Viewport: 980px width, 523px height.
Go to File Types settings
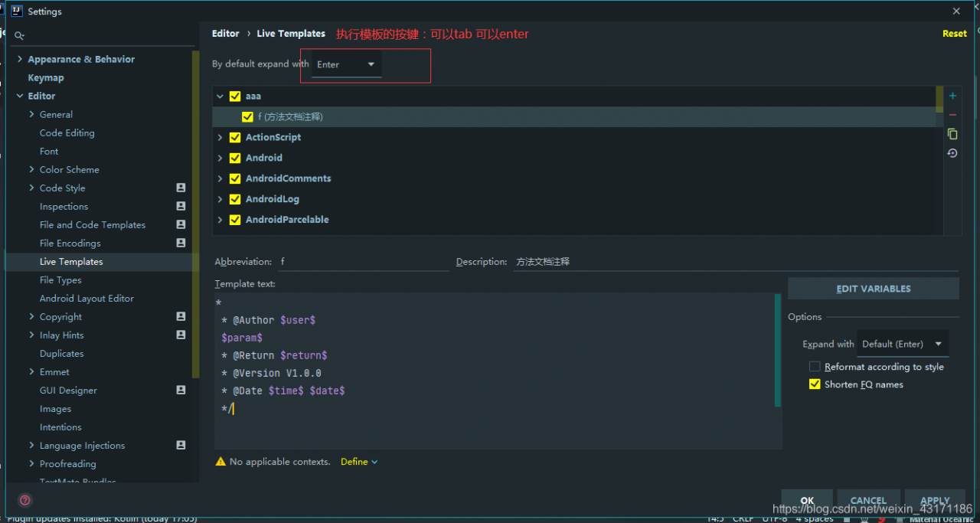pyautogui.click(x=60, y=279)
